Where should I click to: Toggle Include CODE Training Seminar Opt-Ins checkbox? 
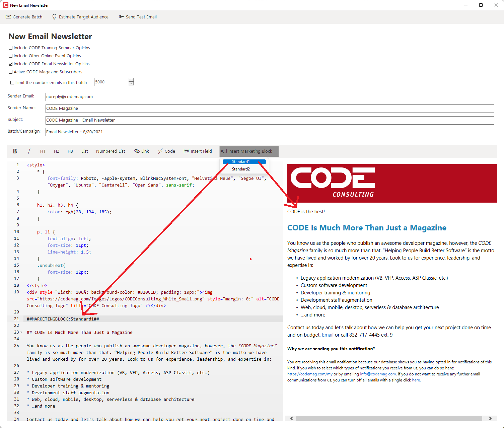coord(11,48)
